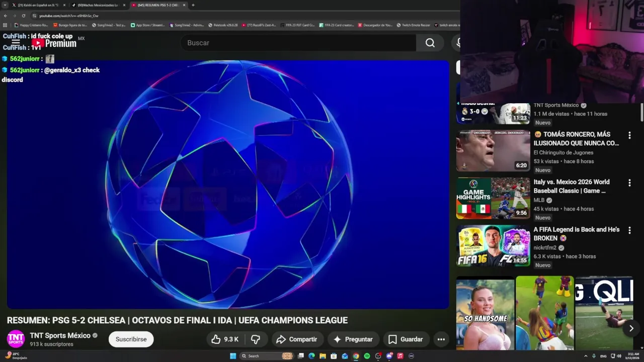Open the Twitch Emote Resizer bookmark
Viewport: 644px width, 362px height.
point(414,25)
